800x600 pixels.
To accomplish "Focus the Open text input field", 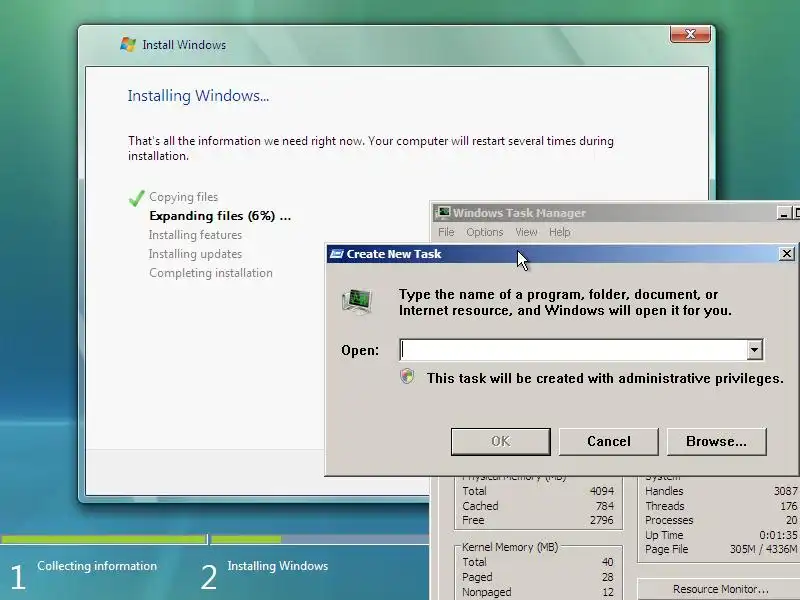I will click(573, 350).
